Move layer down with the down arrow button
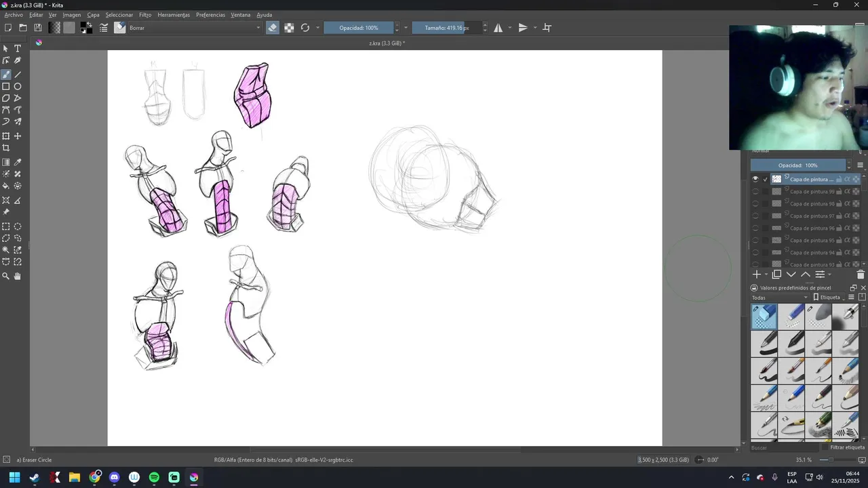The image size is (868, 488). click(791, 274)
